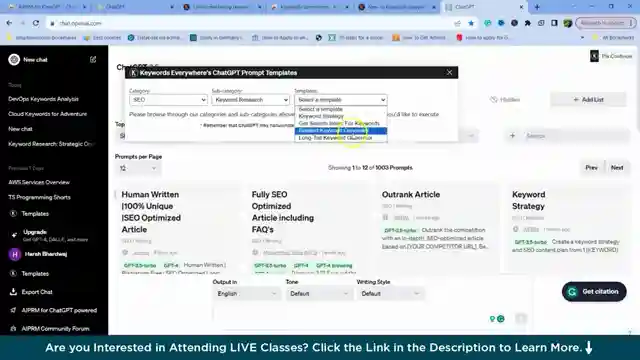Image resolution: width=640 pixels, height=360 pixels.
Task: Reload the page with the refresh icon
Action: pos(36,23)
